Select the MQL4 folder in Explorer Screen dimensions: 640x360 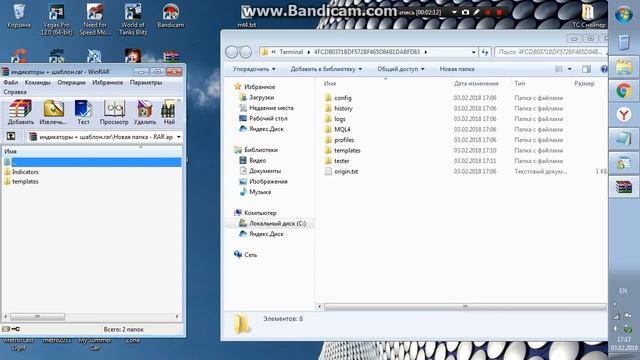click(x=338, y=129)
